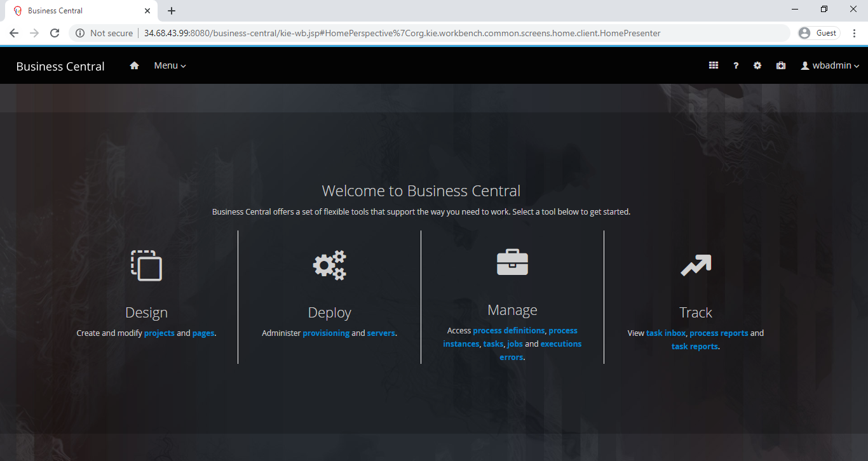Open the pages link under Design
Image resolution: width=868 pixels, height=461 pixels.
203,333
